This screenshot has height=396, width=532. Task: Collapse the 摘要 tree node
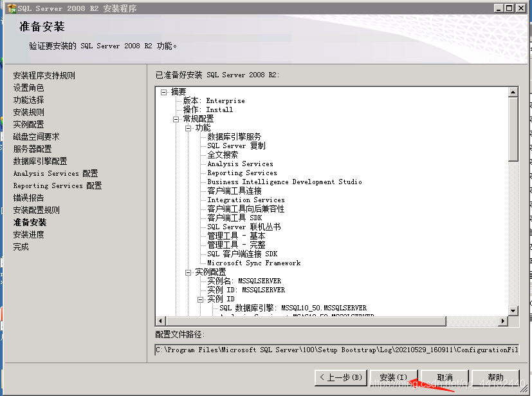pos(164,92)
